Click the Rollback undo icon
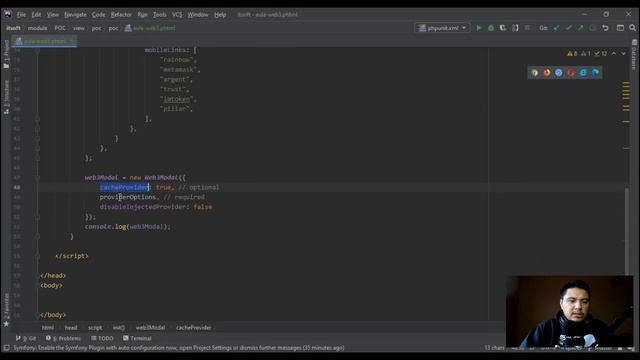 pos(605,28)
